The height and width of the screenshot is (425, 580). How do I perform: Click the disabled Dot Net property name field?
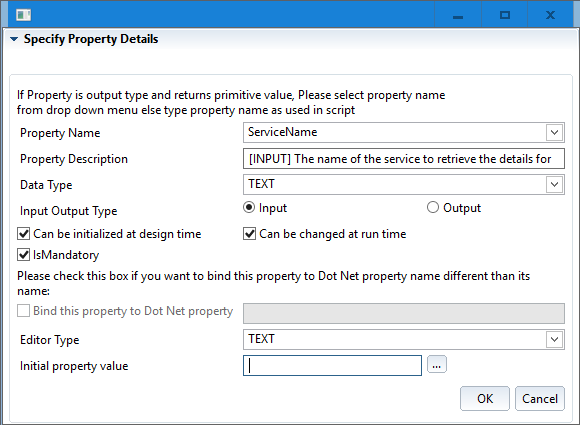click(404, 313)
